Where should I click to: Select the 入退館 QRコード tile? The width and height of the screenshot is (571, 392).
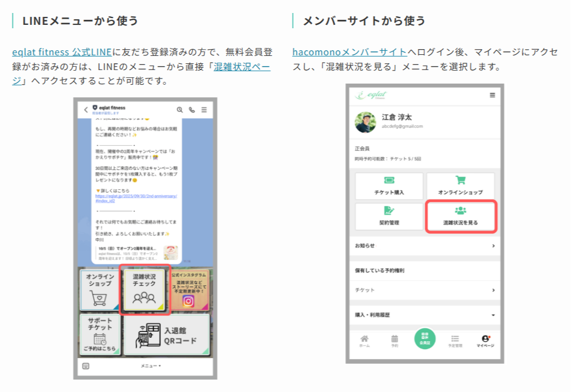pos(166,335)
